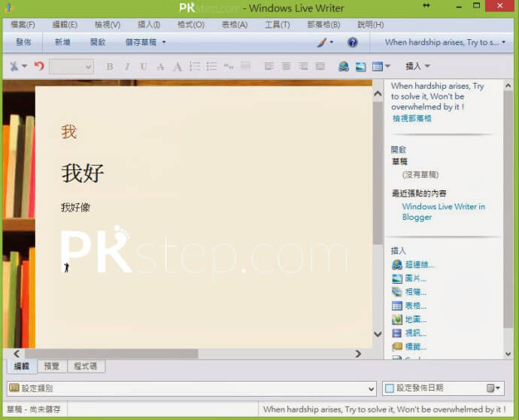Click the 新增 new post button

[62, 42]
